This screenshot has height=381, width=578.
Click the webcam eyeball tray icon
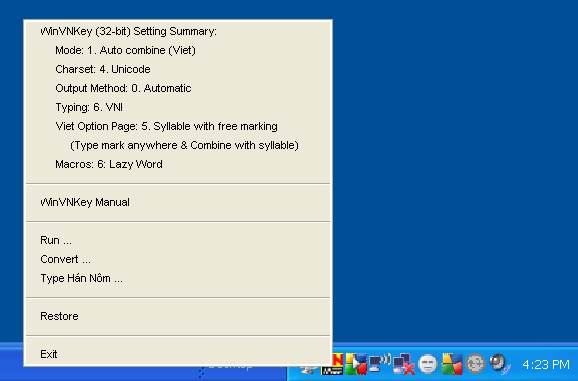click(499, 363)
